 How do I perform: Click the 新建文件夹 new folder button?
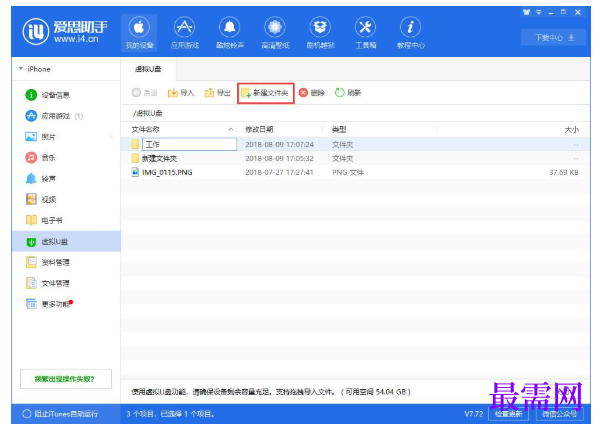pyautogui.click(x=266, y=93)
